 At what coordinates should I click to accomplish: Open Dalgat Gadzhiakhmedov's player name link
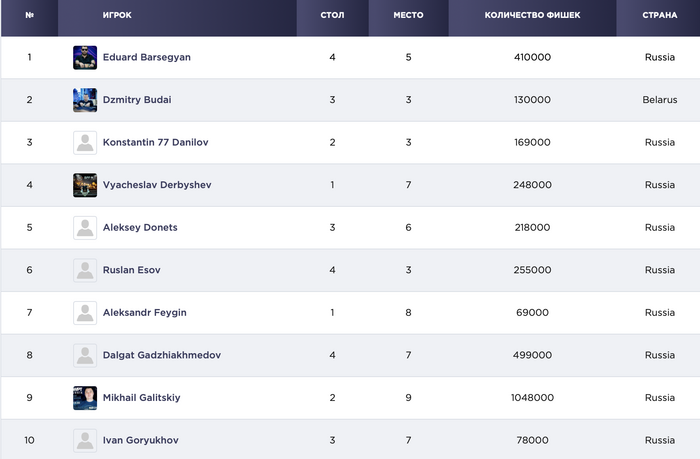161,355
